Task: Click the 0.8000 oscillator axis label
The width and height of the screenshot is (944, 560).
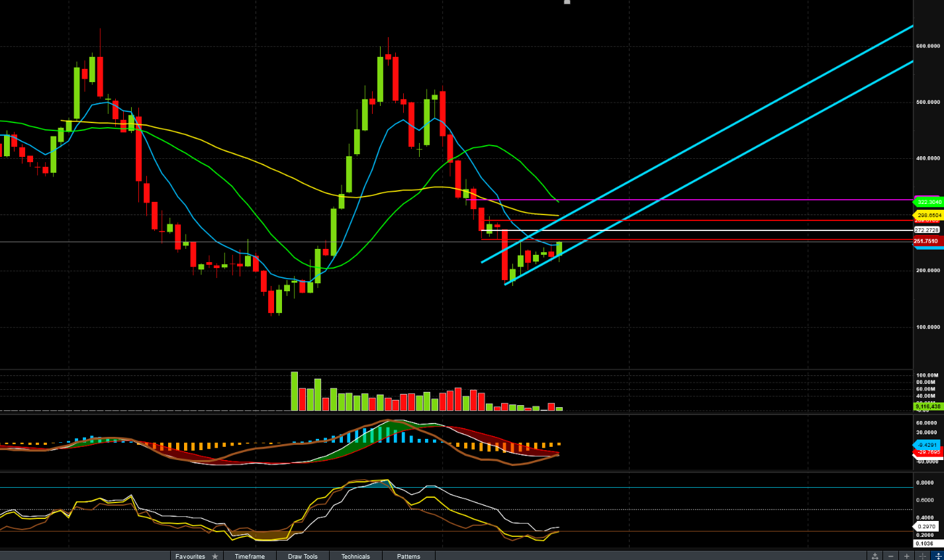Action: 925,483
